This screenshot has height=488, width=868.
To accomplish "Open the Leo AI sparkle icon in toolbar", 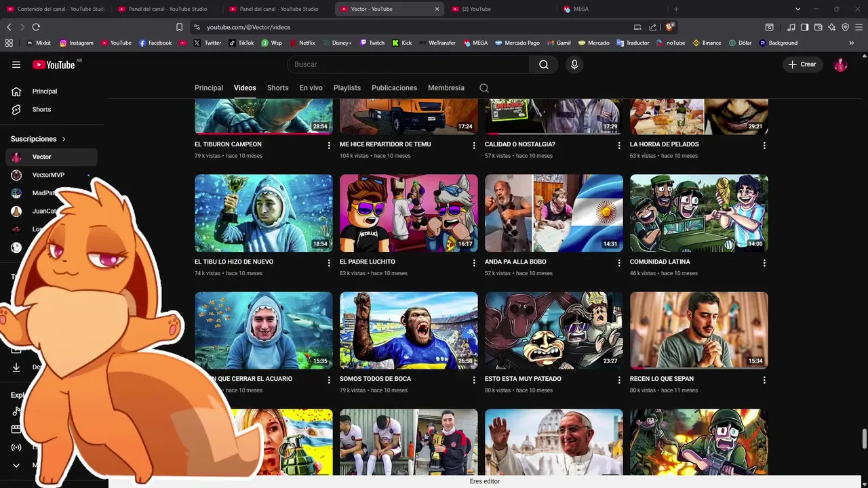I will point(831,27).
